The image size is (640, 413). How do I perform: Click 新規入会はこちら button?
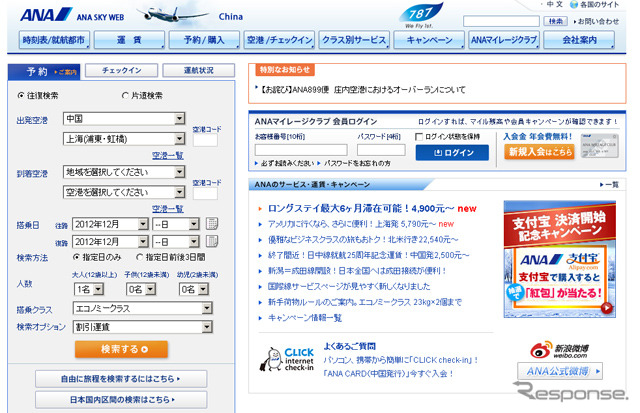[539, 152]
